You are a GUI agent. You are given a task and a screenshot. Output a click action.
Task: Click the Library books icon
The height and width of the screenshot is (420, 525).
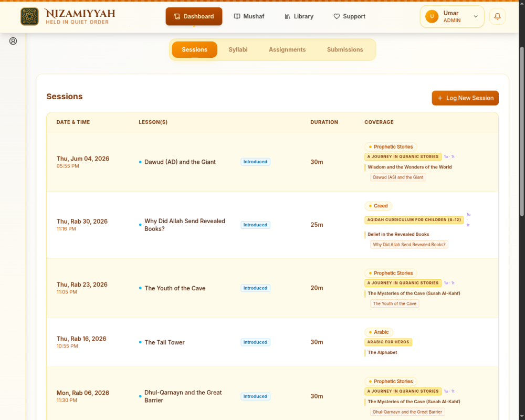[287, 16]
